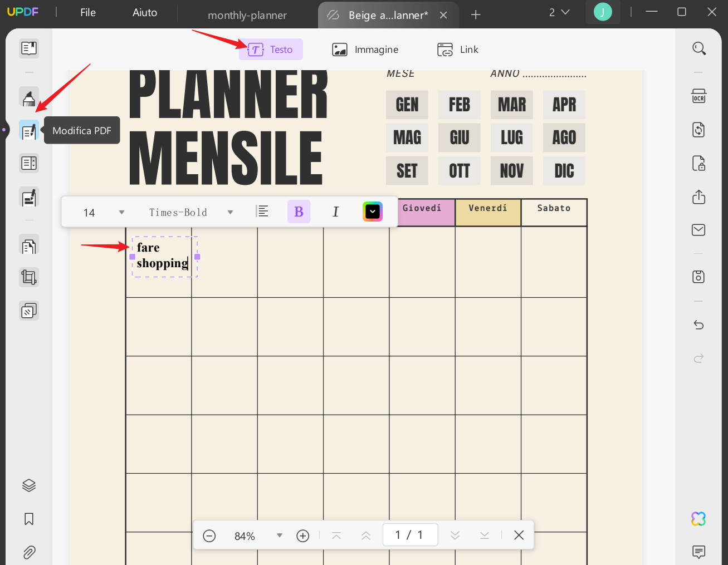This screenshot has height=565, width=728.
Task: Open the form preparation tool in sidebar
Action: tap(29, 163)
